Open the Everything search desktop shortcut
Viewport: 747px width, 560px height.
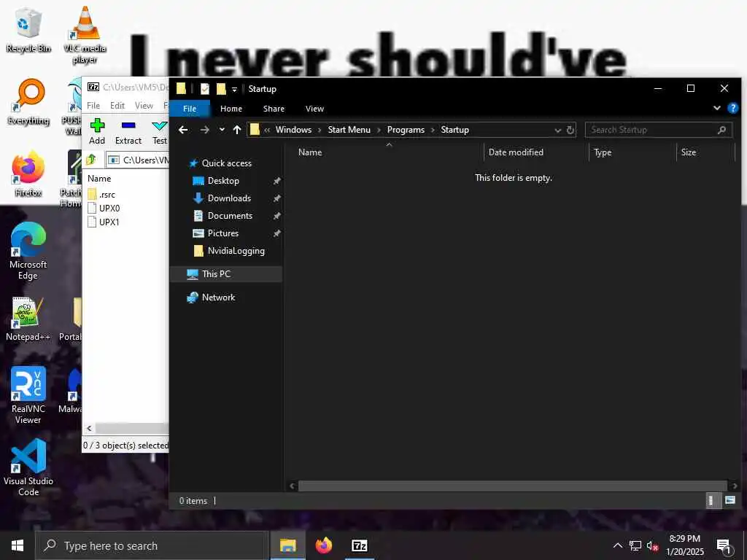[28, 102]
